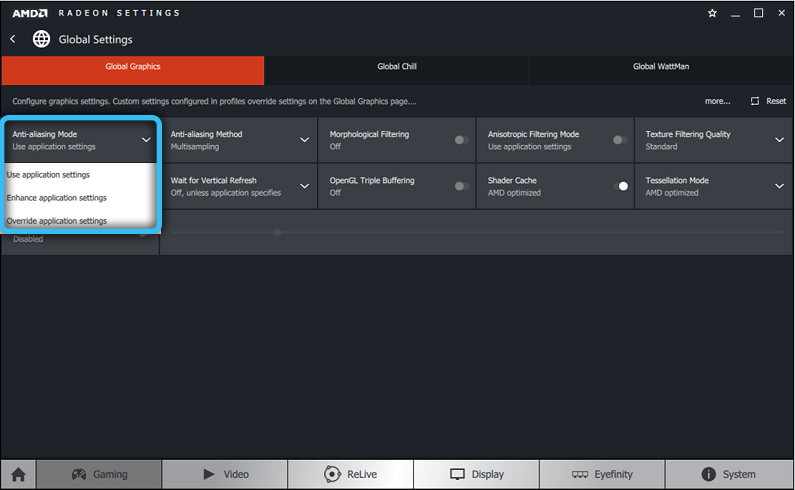Reset graphics settings to defaults
The width and height of the screenshot is (795, 490).
768,101
